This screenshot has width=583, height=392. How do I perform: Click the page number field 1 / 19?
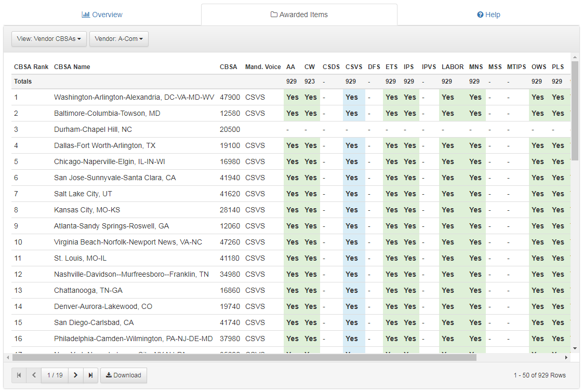click(55, 375)
